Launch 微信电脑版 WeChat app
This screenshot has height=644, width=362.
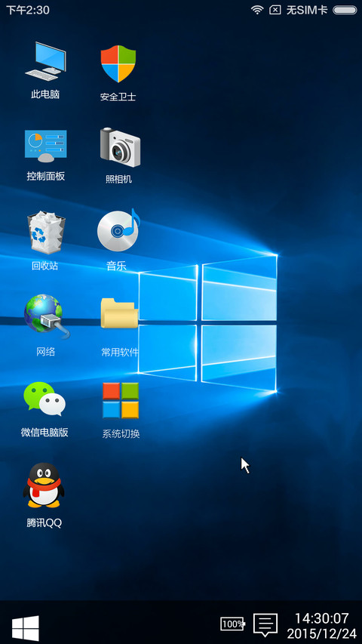(44, 399)
